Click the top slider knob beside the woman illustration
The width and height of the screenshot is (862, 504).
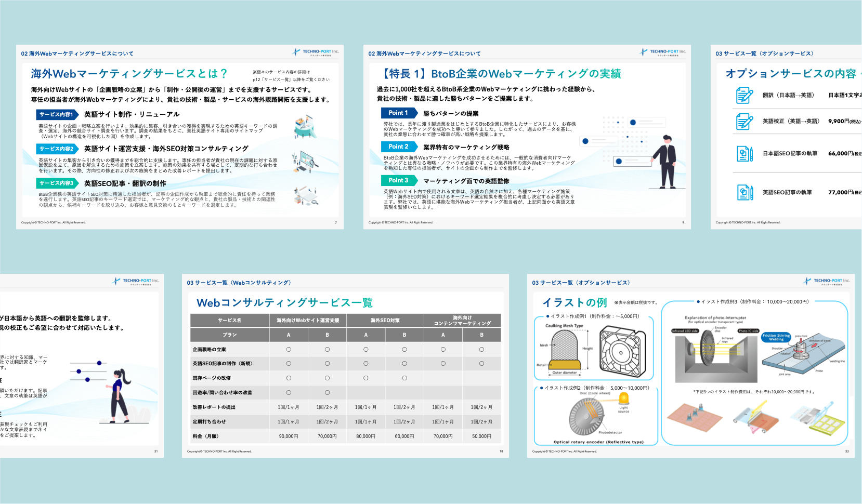(99, 363)
